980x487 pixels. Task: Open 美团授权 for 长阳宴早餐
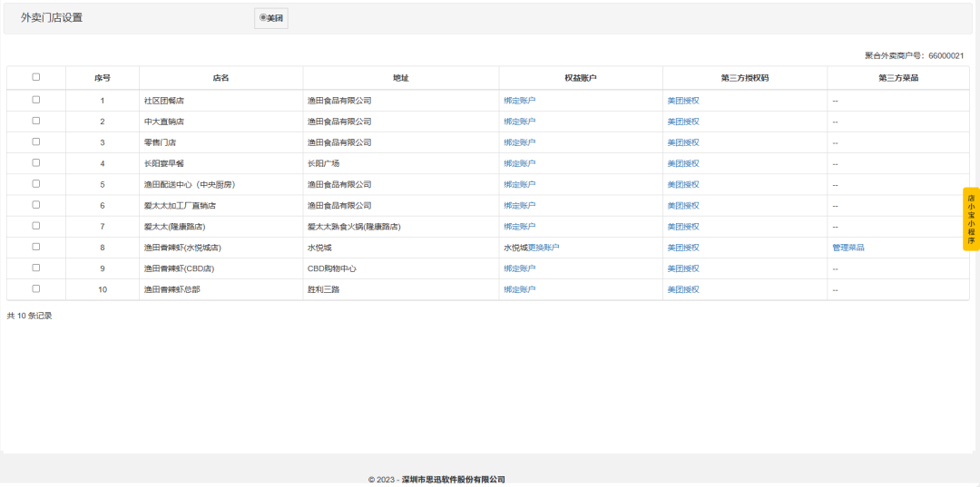pyautogui.click(x=683, y=163)
